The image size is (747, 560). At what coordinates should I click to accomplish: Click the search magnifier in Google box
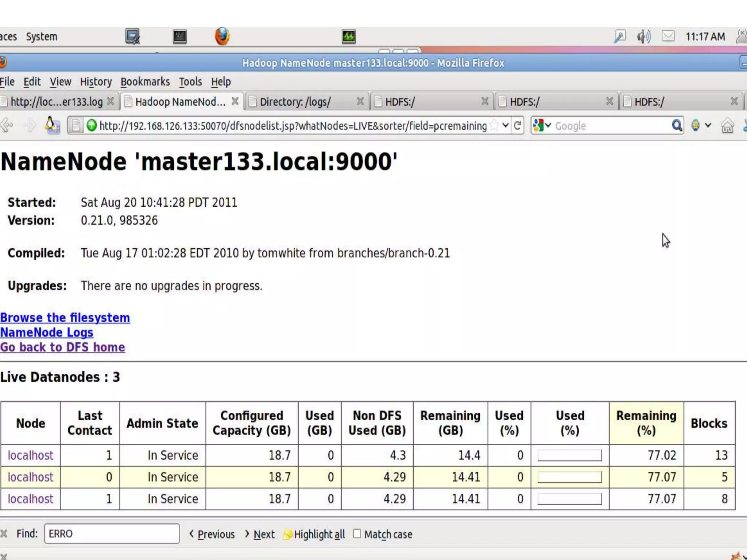tap(677, 126)
